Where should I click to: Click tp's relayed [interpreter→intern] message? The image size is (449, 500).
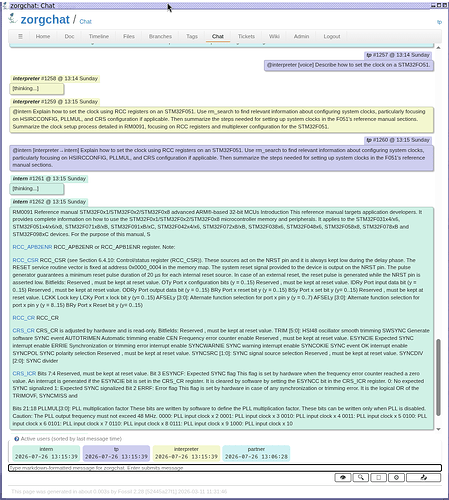point(222,158)
